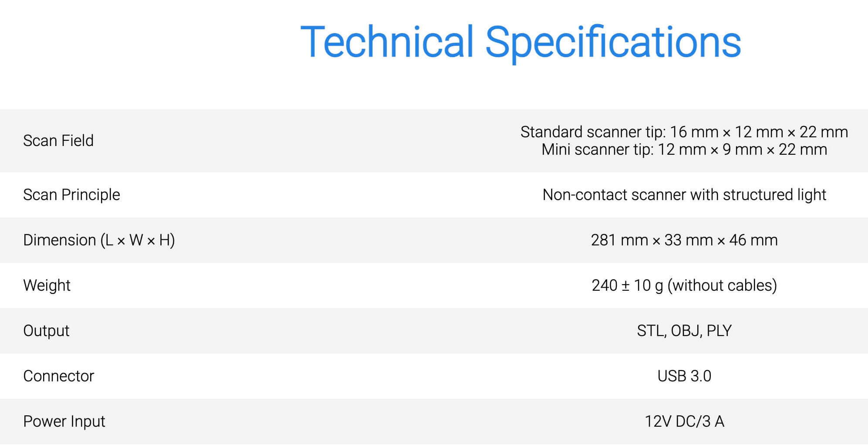Click the USB 3.0 value
Screen dimensions: 868x445
click(x=684, y=376)
